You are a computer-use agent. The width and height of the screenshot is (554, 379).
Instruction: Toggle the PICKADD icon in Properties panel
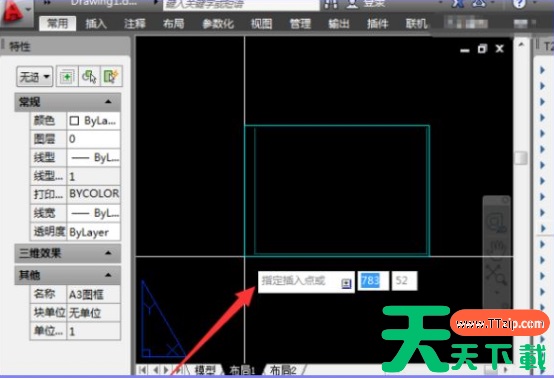pyautogui.click(x=67, y=76)
